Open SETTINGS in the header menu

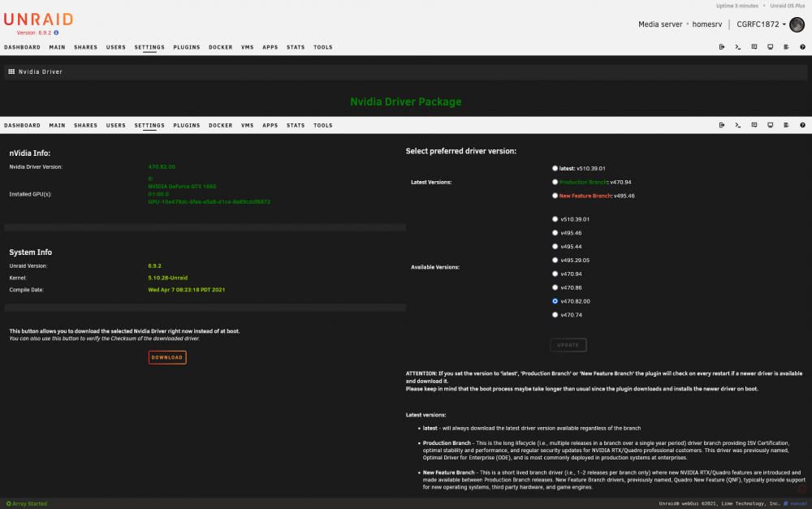pyautogui.click(x=149, y=47)
